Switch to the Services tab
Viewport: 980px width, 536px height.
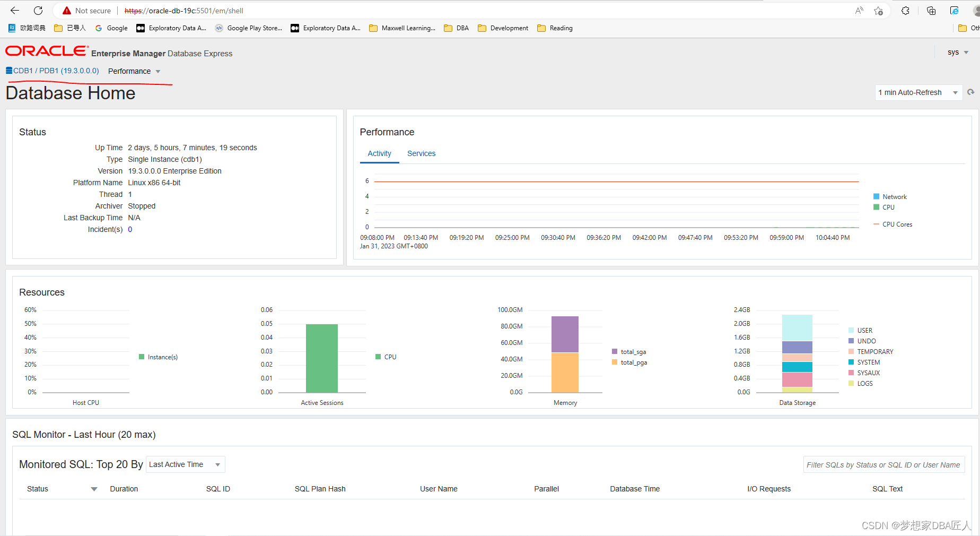coord(421,153)
